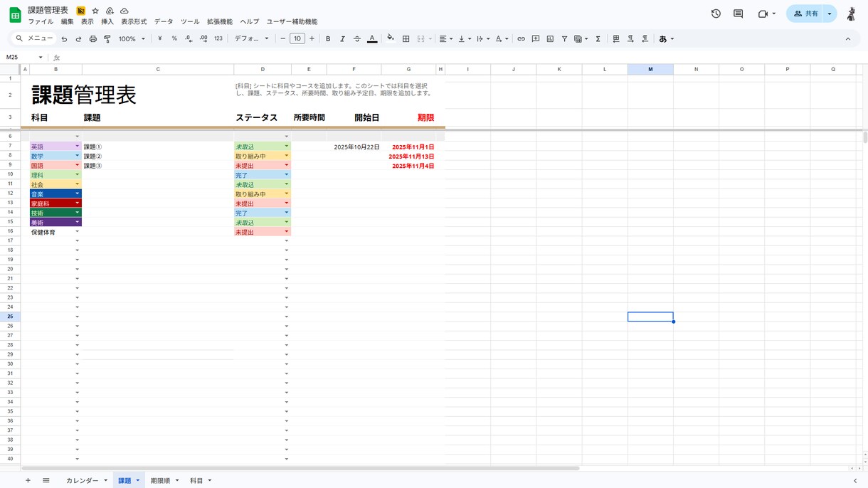
Task: Open the input tools あ dropdown
Action: (666, 39)
